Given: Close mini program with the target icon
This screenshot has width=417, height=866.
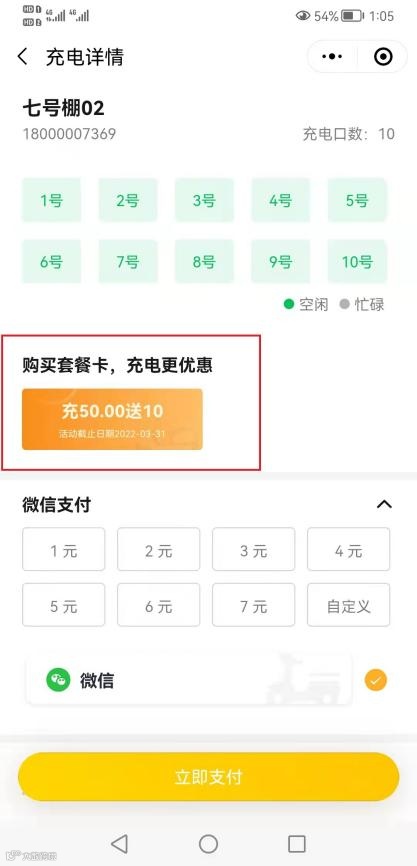Looking at the screenshot, I should 383,56.
